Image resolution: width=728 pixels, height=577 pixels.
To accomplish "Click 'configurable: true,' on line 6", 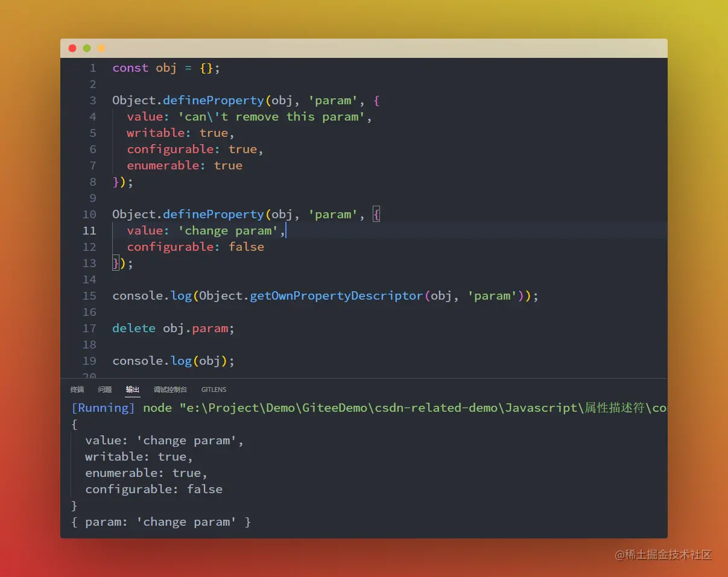I will pos(195,150).
